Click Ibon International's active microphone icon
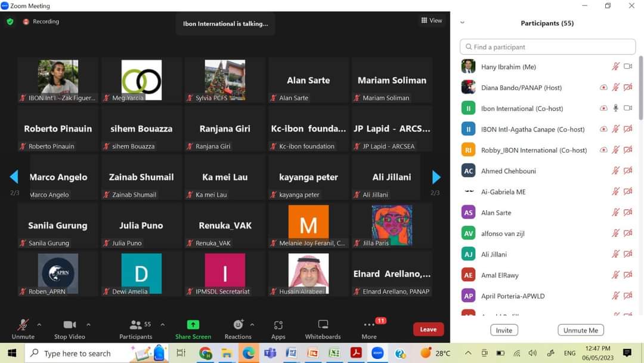Image resolution: width=644 pixels, height=363 pixels. click(615, 107)
